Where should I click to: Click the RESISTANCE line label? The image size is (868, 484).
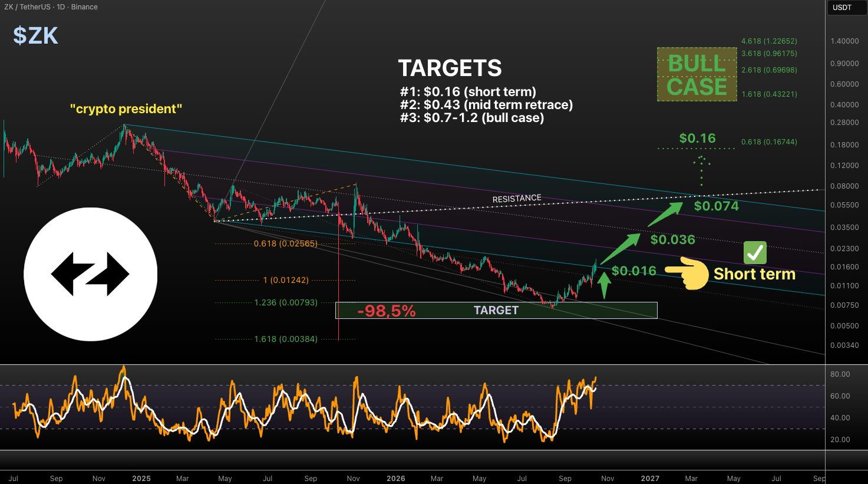coord(517,199)
